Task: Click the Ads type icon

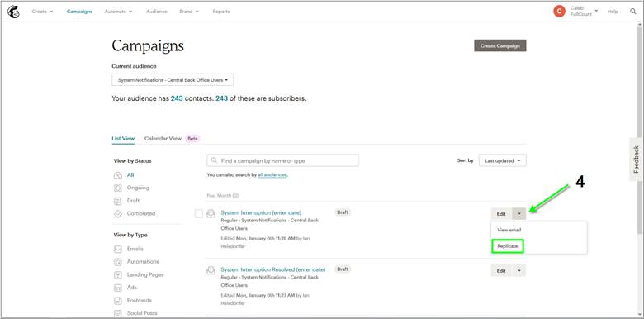Action: (118, 288)
